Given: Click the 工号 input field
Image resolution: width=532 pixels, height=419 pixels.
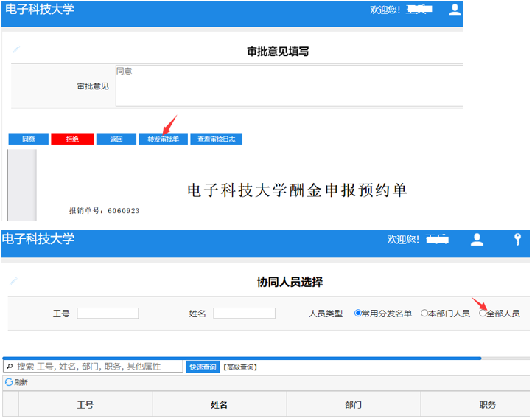Looking at the screenshot, I should point(108,314).
